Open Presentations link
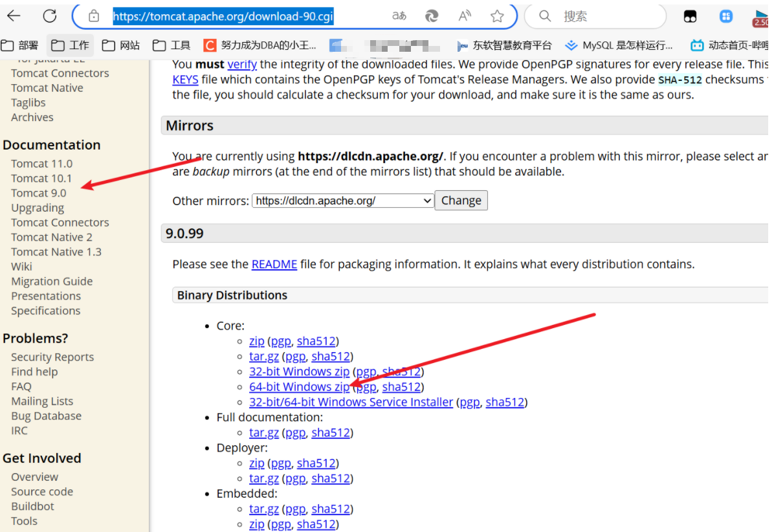 click(x=46, y=296)
